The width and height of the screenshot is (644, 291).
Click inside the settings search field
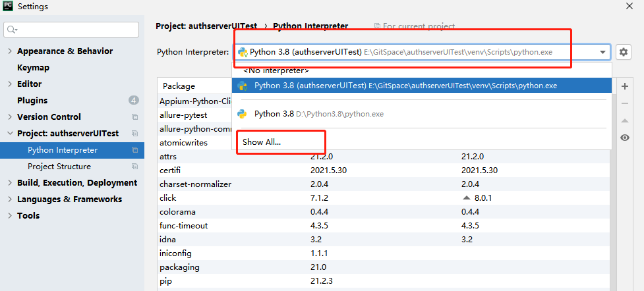pyautogui.click(x=71, y=30)
